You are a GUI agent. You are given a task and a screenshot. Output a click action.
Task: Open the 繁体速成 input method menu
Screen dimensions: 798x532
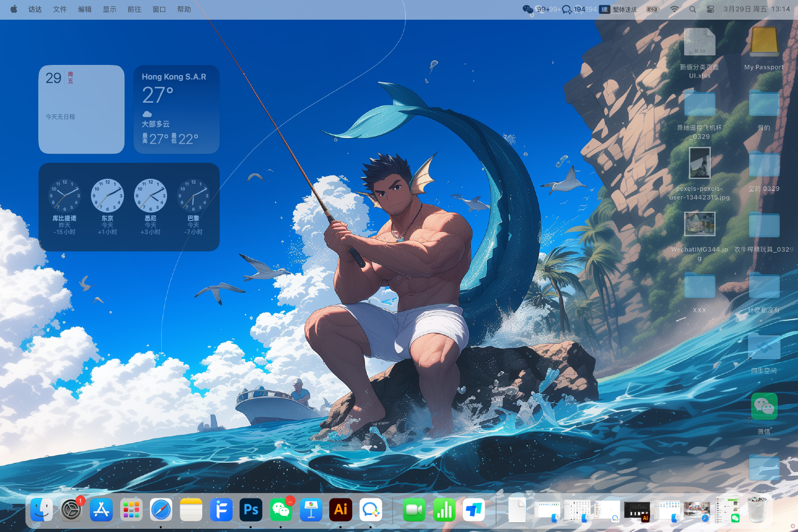618,9
